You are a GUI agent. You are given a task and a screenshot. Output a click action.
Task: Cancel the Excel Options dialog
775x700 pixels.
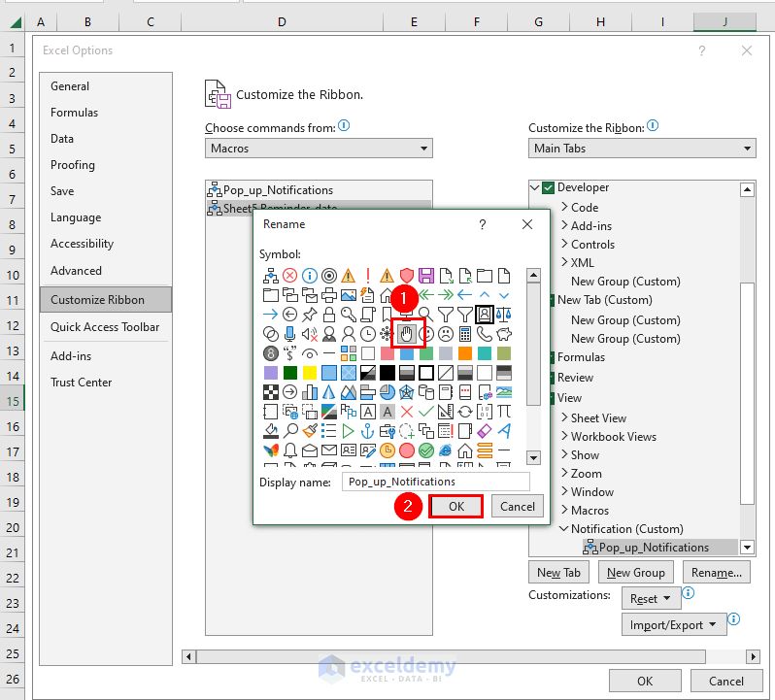tap(726, 682)
